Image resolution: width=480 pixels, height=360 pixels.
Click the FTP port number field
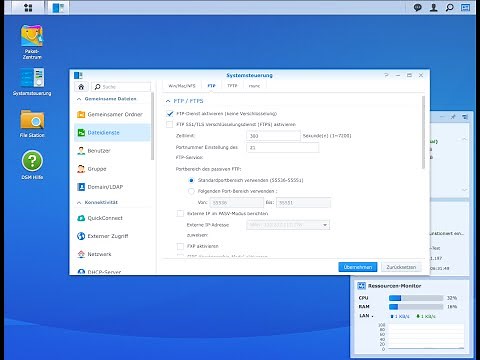(x=283, y=148)
